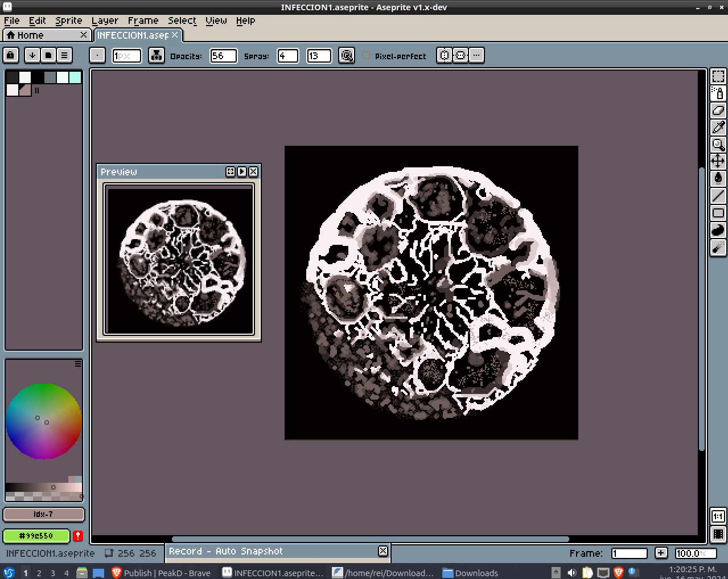
Task: Switch to the Home tab
Action: [x=47, y=35]
